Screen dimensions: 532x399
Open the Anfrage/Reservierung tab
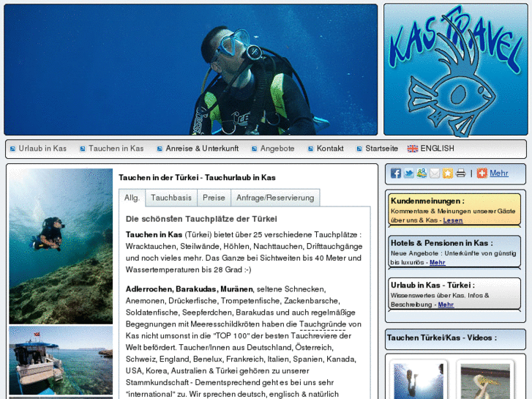point(275,198)
